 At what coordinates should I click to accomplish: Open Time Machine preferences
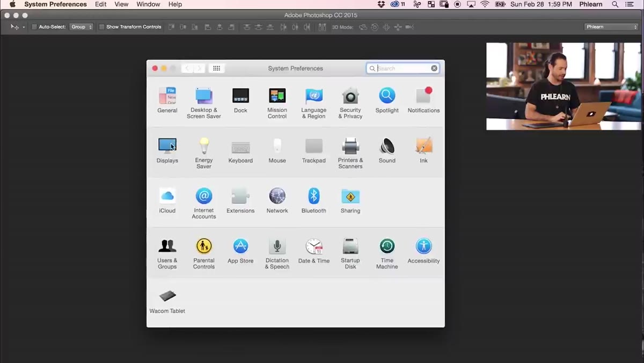(387, 253)
